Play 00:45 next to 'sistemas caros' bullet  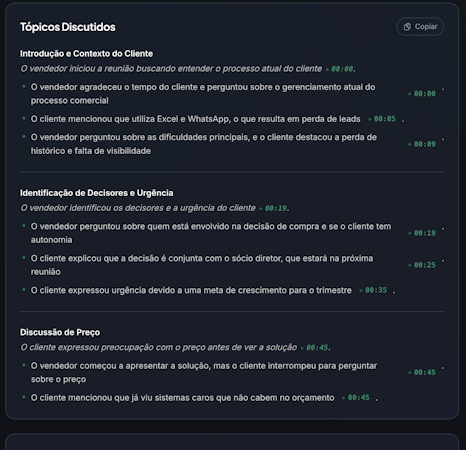356,398
